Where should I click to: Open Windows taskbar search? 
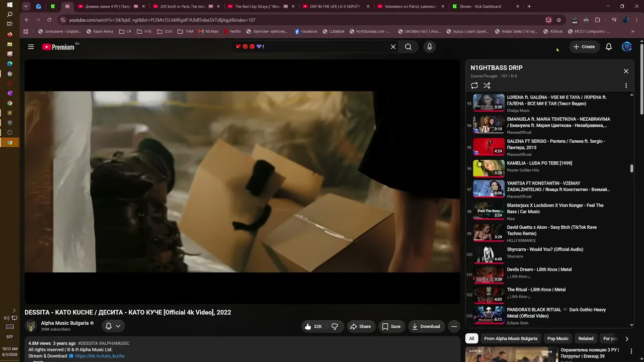(x=10, y=14)
